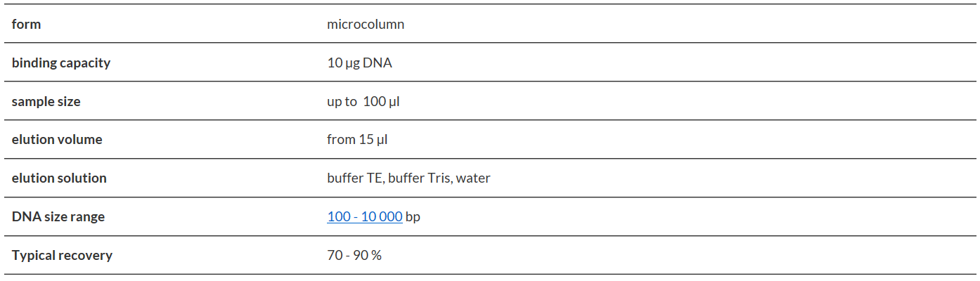Click 'buffer TE' in elution solution value
The image size is (980, 281).
(x=355, y=178)
